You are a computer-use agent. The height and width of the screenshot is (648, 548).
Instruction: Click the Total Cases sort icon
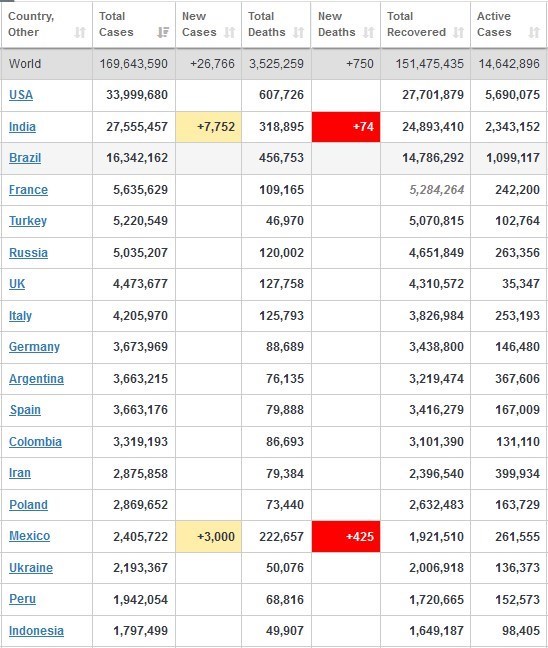coord(163,32)
